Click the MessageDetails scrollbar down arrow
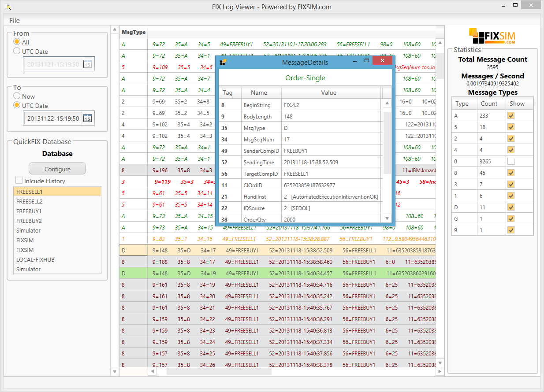This screenshot has height=392, width=544. click(387, 218)
